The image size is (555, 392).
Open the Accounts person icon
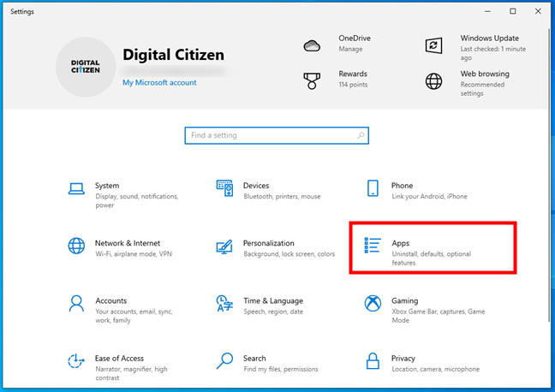(76, 304)
